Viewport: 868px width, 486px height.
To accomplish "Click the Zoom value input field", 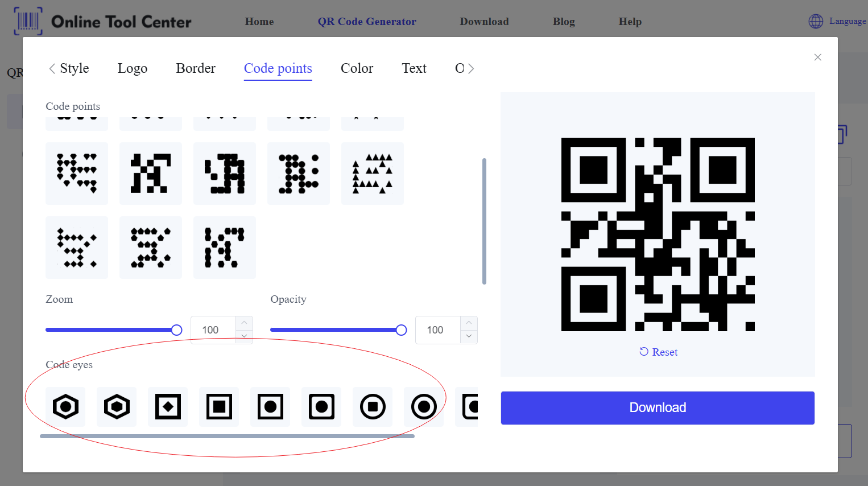I will point(213,330).
